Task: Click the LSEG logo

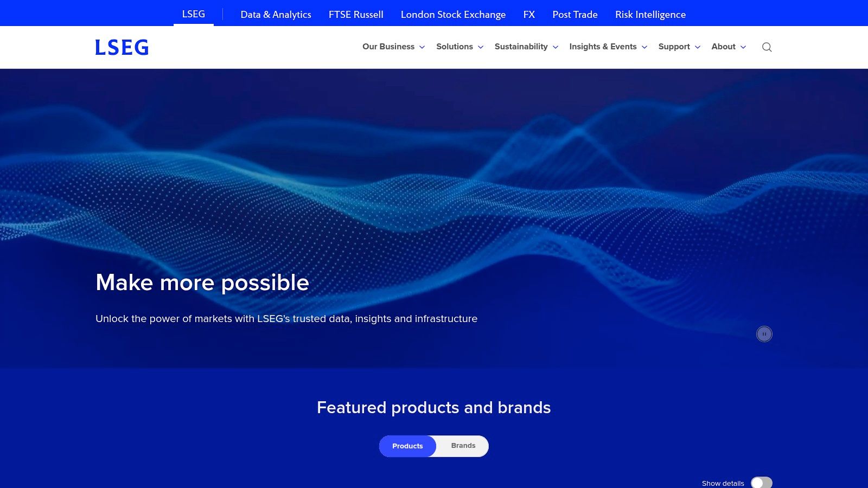Action: [x=122, y=47]
